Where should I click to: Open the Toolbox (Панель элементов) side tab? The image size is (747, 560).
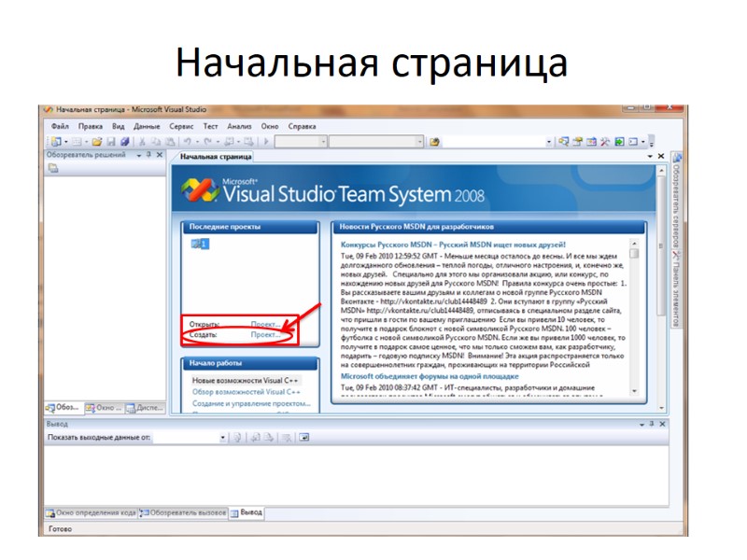pyautogui.click(x=676, y=289)
